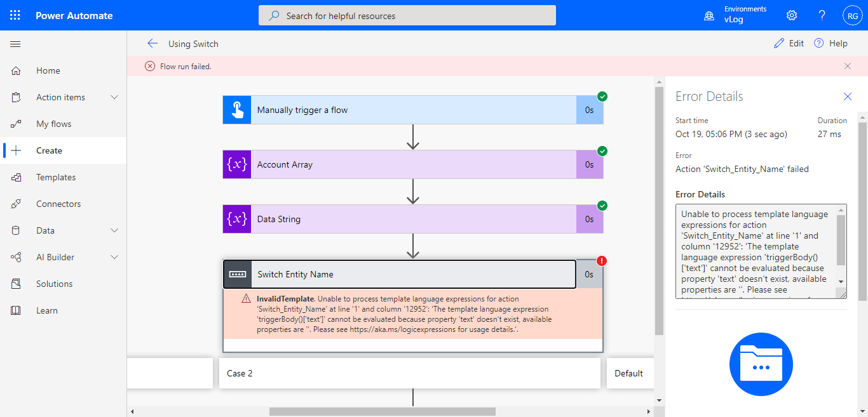Click the Connectors plug icon
The width and height of the screenshot is (868, 417).
(17, 204)
